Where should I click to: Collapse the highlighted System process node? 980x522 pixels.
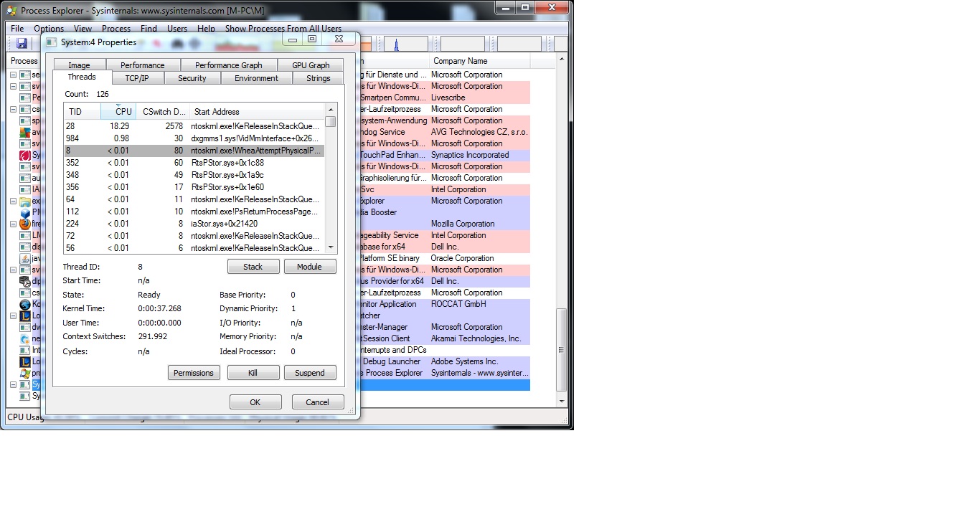pos(14,384)
